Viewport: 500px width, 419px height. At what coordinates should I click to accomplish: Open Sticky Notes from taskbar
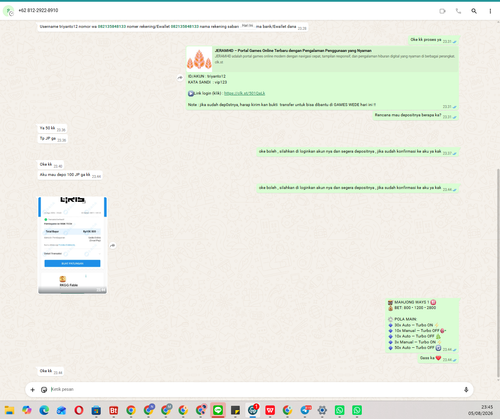[x=235, y=410]
